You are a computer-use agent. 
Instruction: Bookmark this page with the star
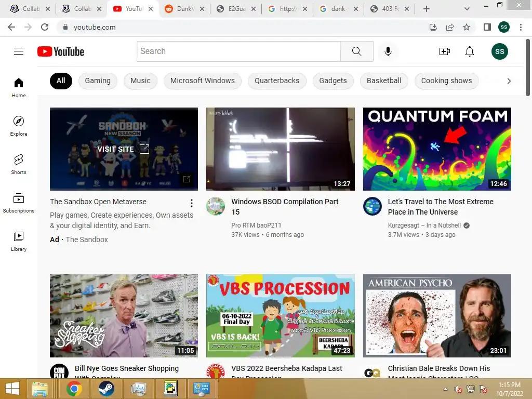coord(467,27)
